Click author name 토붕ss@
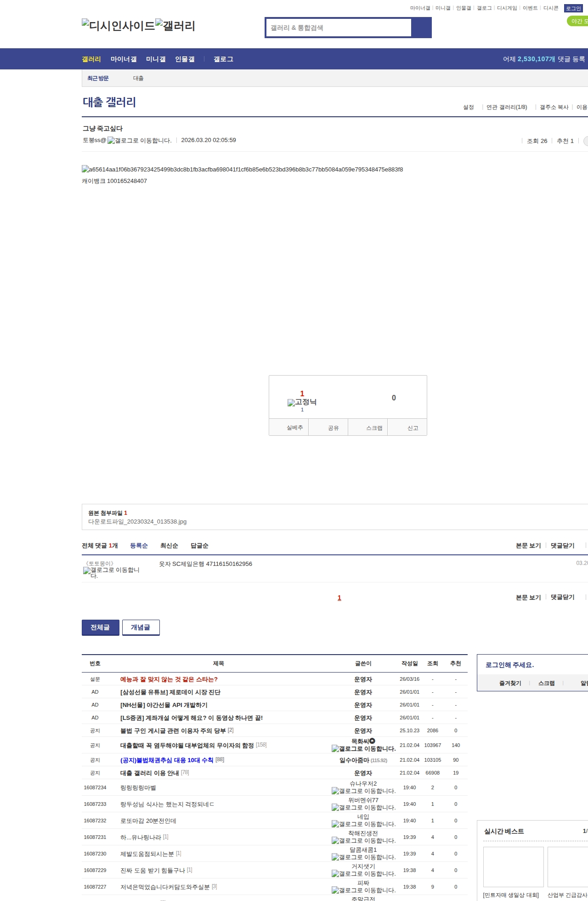 click(x=95, y=140)
